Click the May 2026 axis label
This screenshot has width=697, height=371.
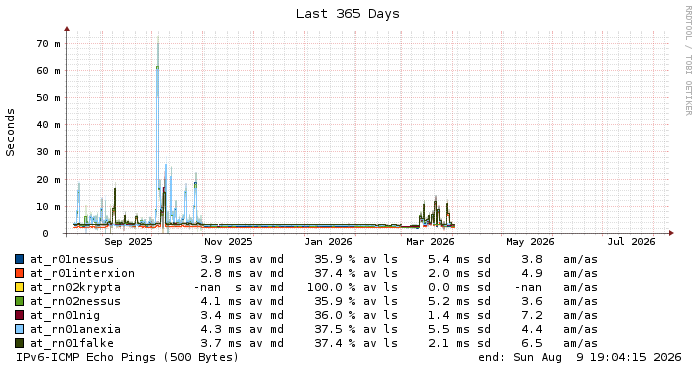530,242
